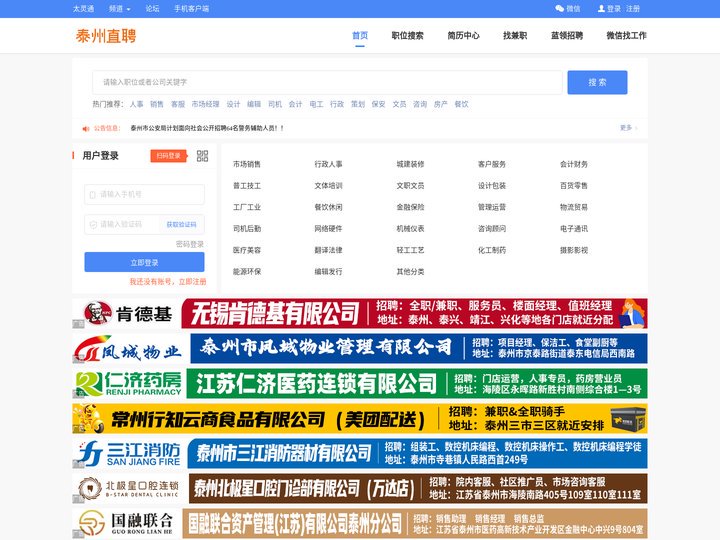Open the 文体培训 job category
The image size is (720, 540).
click(328, 186)
